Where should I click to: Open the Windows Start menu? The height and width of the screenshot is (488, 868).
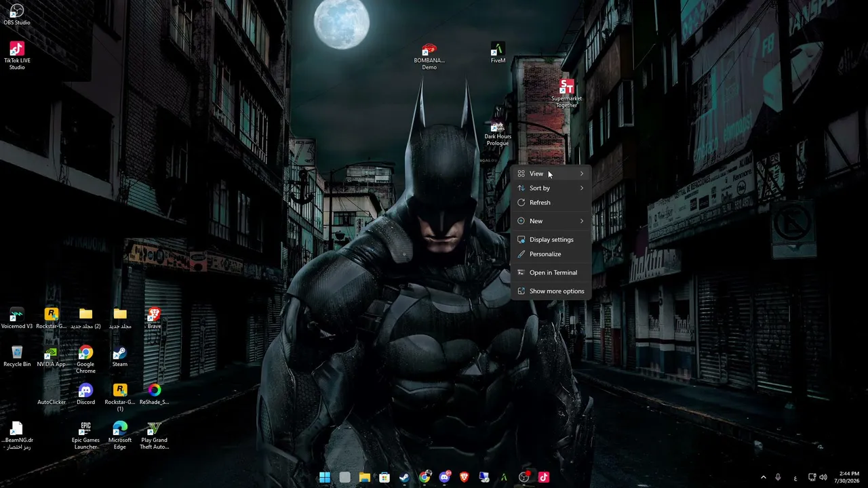(325, 477)
